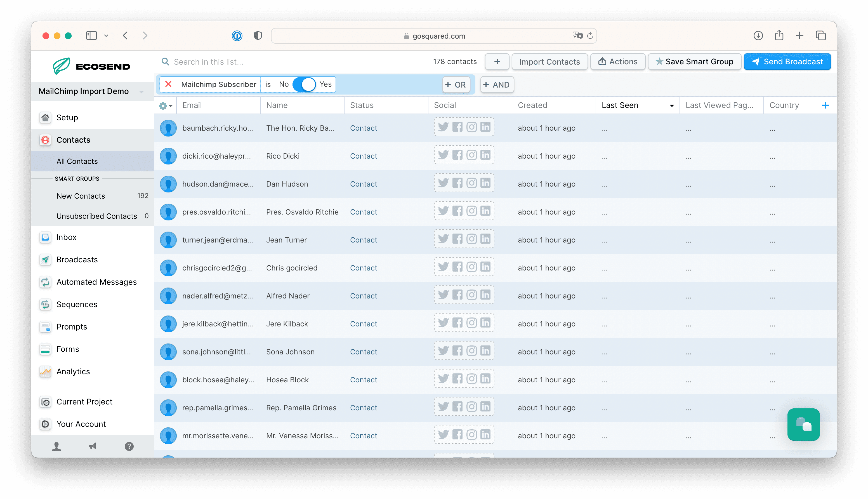
Task: Open the Contacts section
Action: point(93,140)
